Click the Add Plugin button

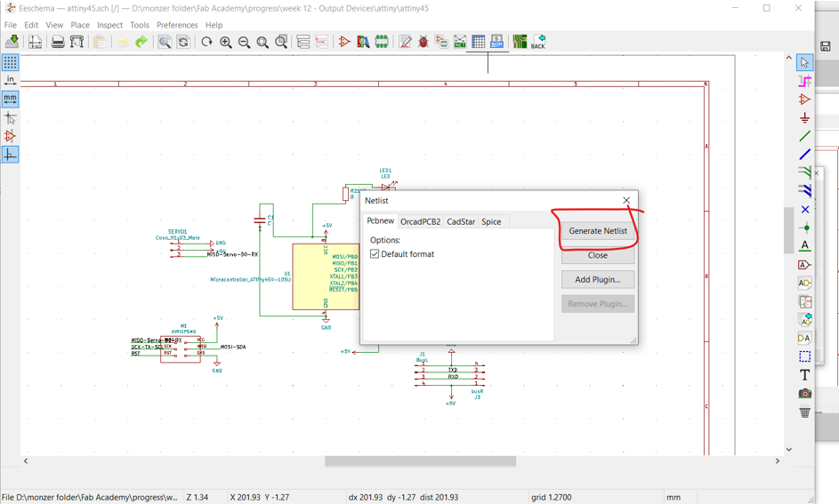click(x=598, y=279)
